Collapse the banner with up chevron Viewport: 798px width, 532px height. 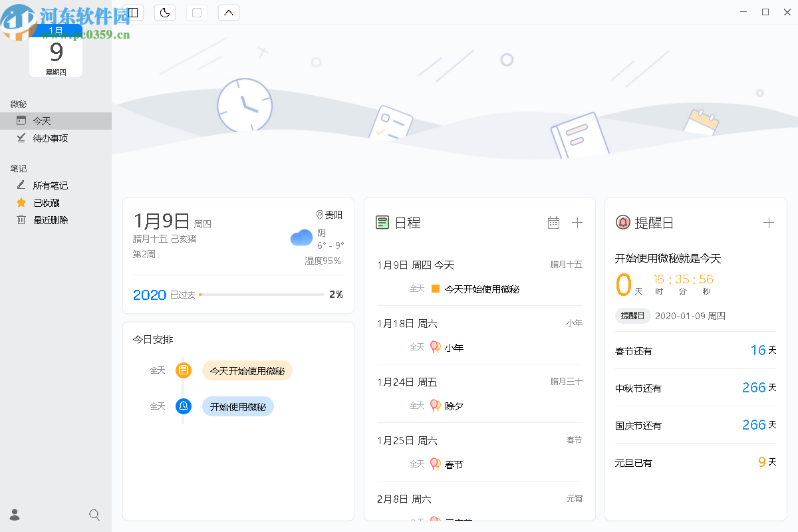point(228,13)
